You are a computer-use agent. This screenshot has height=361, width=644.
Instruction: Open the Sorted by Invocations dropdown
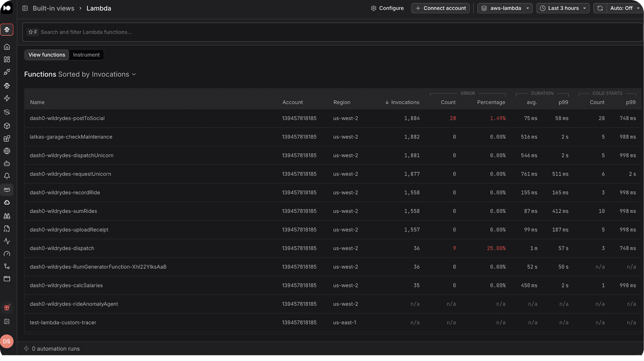[x=97, y=74]
